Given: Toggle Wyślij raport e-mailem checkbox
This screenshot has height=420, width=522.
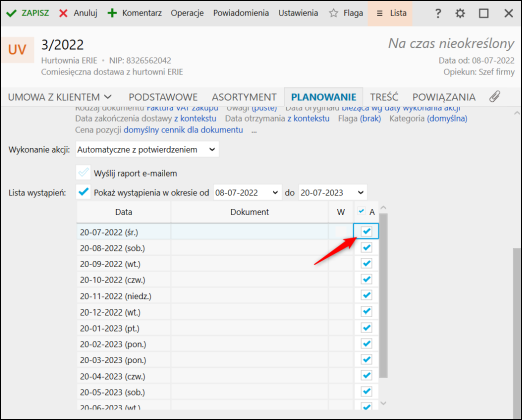Looking at the screenshot, I should pyautogui.click(x=83, y=173).
